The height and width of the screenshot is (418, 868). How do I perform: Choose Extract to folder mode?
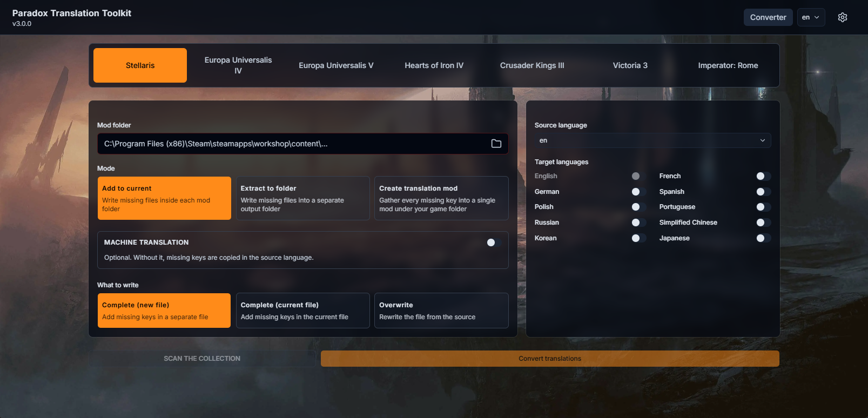pyautogui.click(x=303, y=198)
